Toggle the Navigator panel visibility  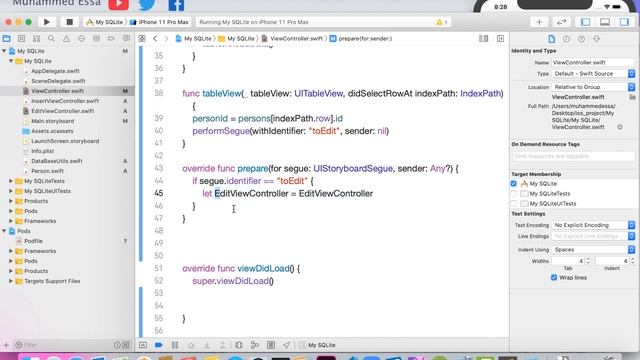pyautogui.click(x=585, y=22)
